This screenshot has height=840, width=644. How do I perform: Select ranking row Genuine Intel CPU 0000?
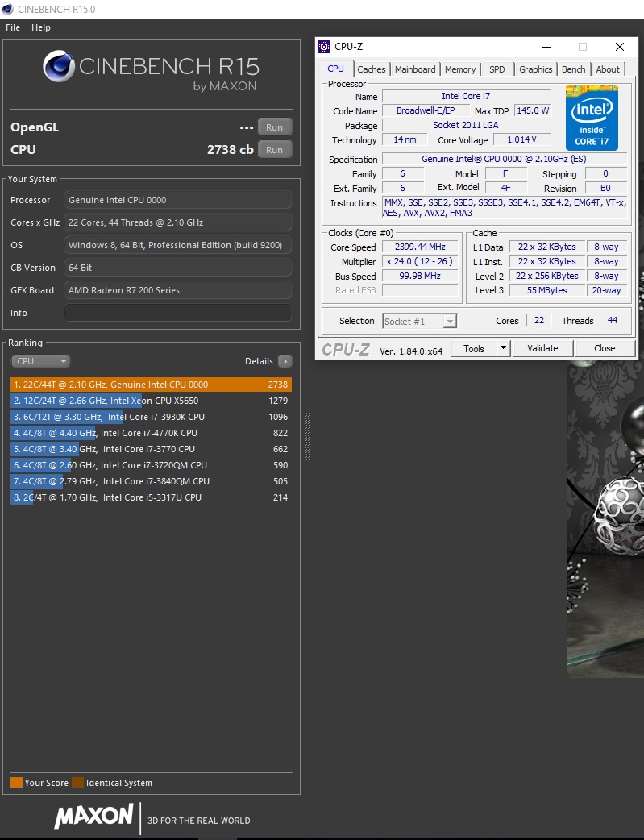tap(151, 385)
